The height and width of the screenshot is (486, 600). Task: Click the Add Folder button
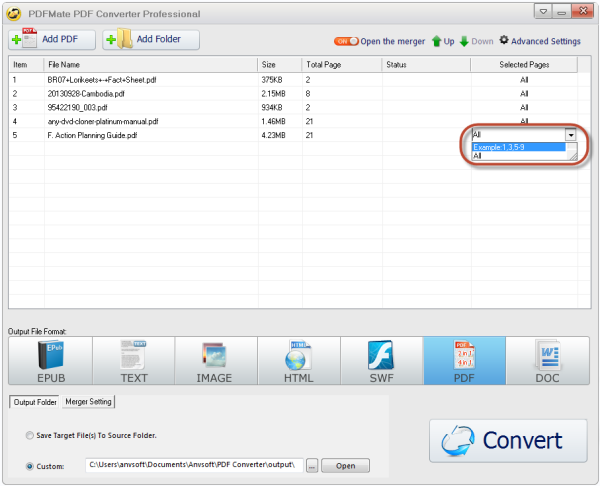click(151, 40)
